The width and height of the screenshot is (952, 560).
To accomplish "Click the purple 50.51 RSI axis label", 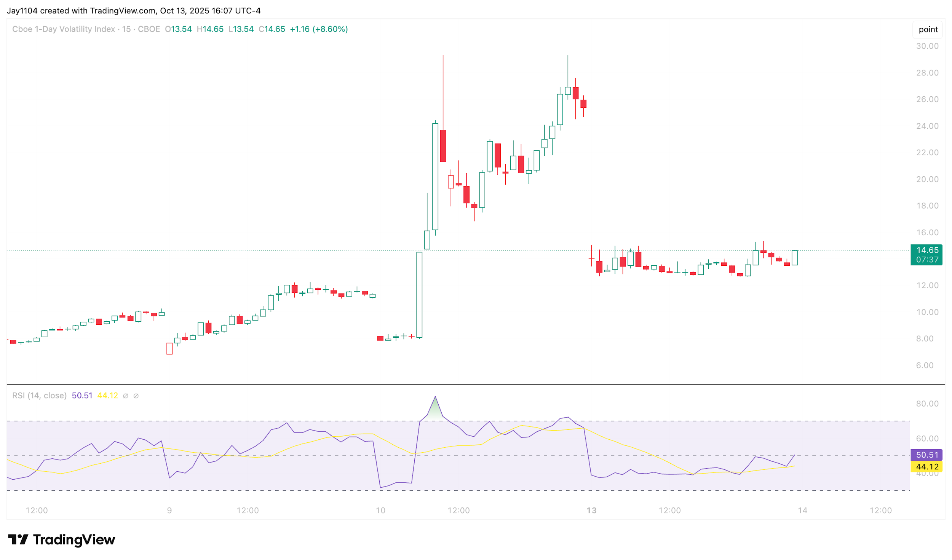I will tap(927, 455).
